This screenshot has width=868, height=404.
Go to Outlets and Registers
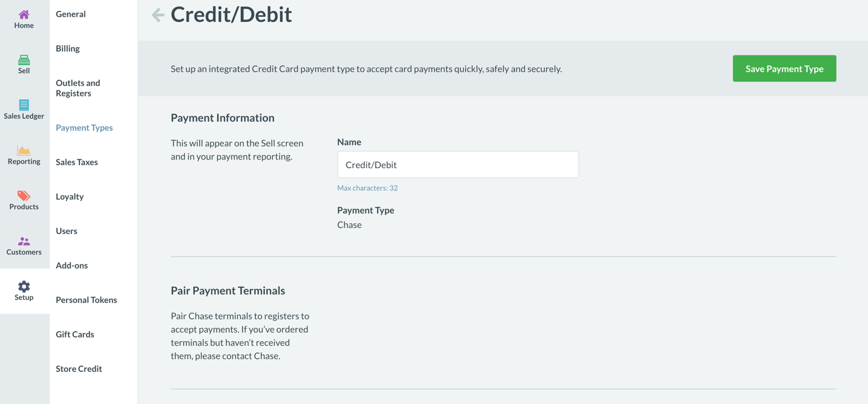tap(78, 88)
